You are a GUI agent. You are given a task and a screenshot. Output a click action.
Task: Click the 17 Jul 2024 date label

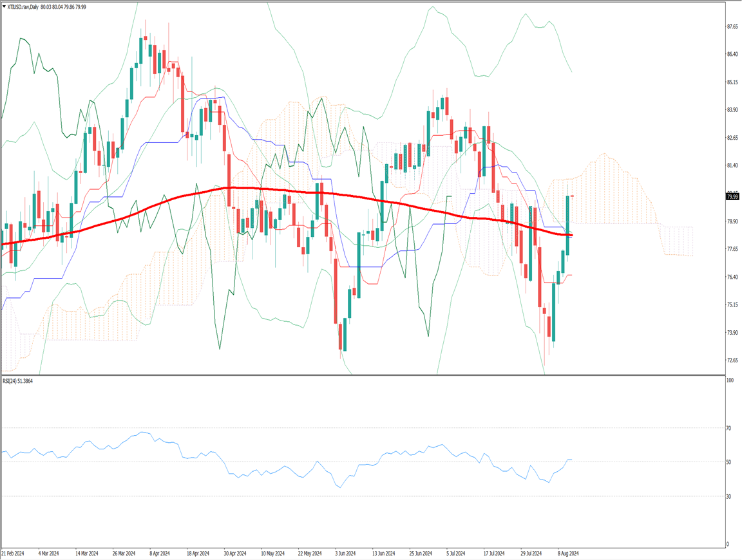[495, 553]
